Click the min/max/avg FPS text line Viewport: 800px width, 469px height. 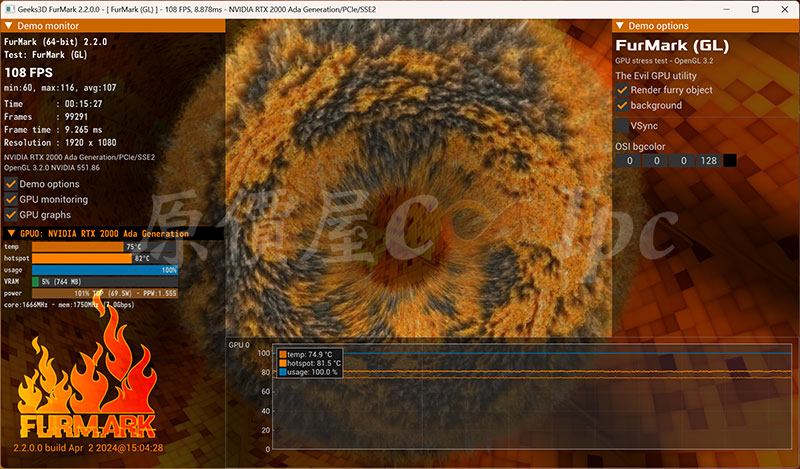(60, 88)
